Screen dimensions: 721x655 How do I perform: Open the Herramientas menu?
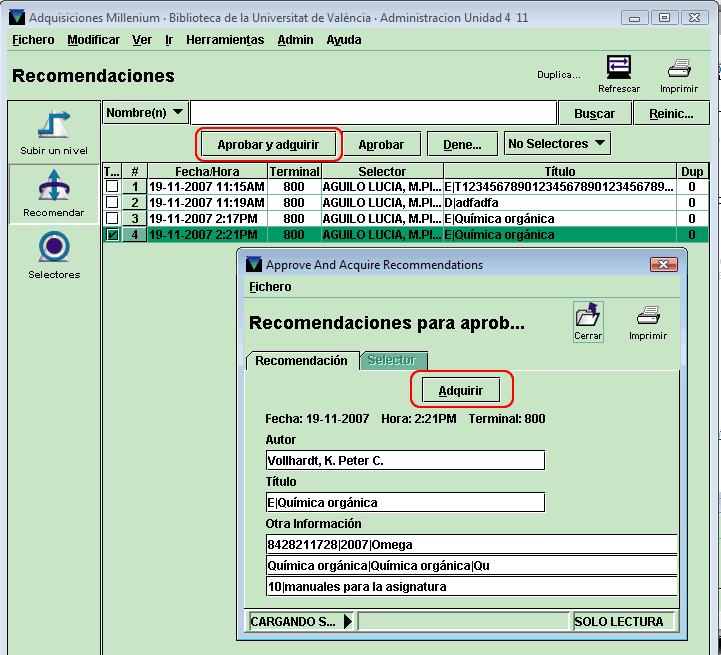[225, 40]
